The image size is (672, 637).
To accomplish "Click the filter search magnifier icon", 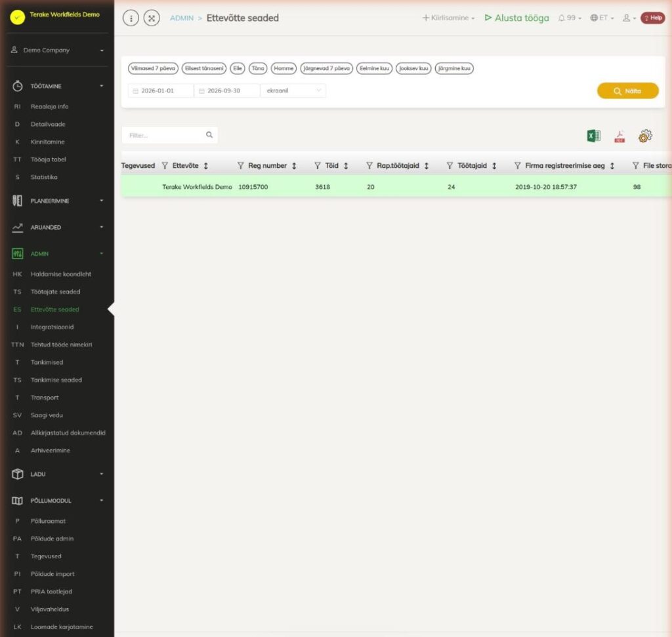I will coord(209,135).
